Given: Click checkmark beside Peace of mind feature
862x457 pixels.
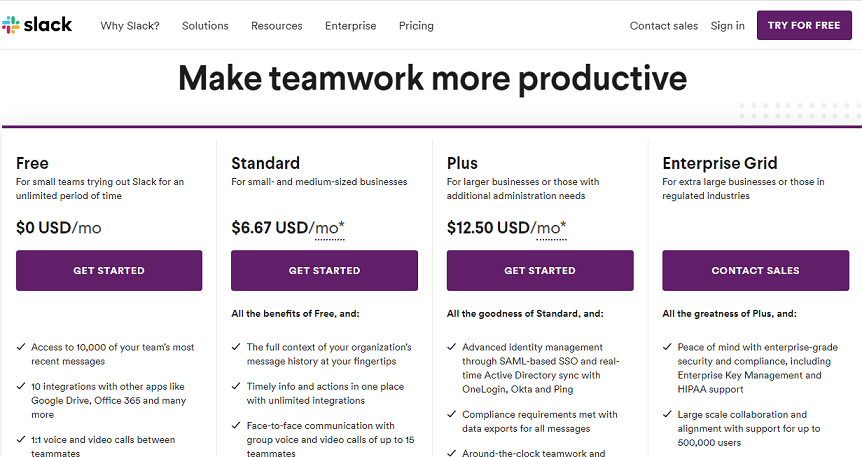Looking at the screenshot, I should (668, 347).
